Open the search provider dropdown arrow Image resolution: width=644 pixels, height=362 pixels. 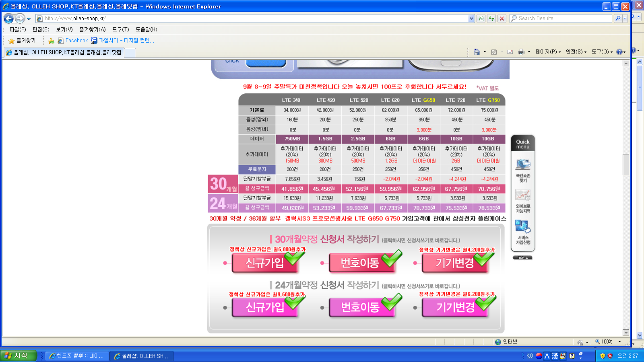pos(625,19)
